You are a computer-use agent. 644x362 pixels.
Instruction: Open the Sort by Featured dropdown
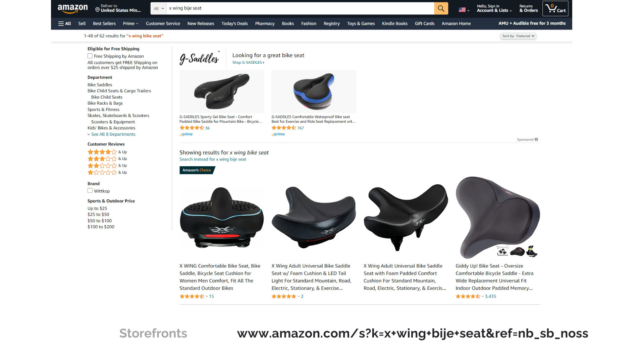coord(518,36)
